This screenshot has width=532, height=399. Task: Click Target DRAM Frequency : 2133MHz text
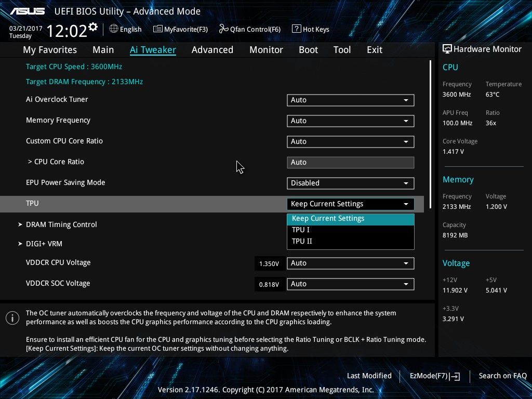point(84,82)
